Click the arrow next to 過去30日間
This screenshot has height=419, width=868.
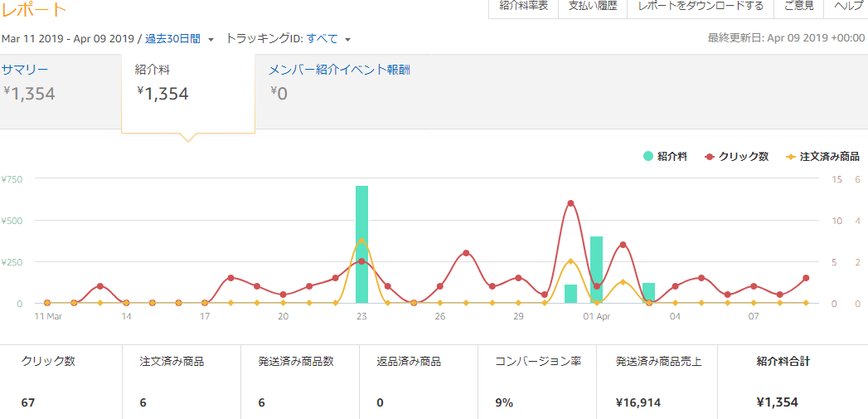pyautogui.click(x=211, y=40)
